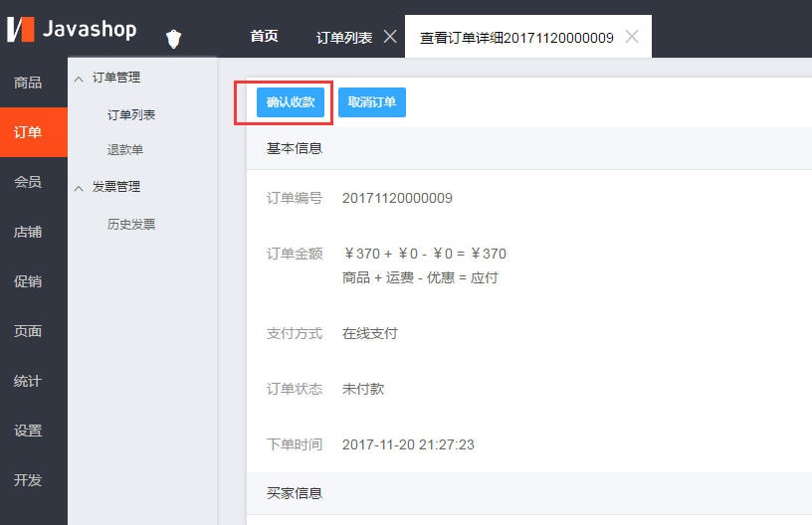The height and width of the screenshot is (525, 812).
Task: Collapse the 订单管理 group chevron
Action: (79, 80)
